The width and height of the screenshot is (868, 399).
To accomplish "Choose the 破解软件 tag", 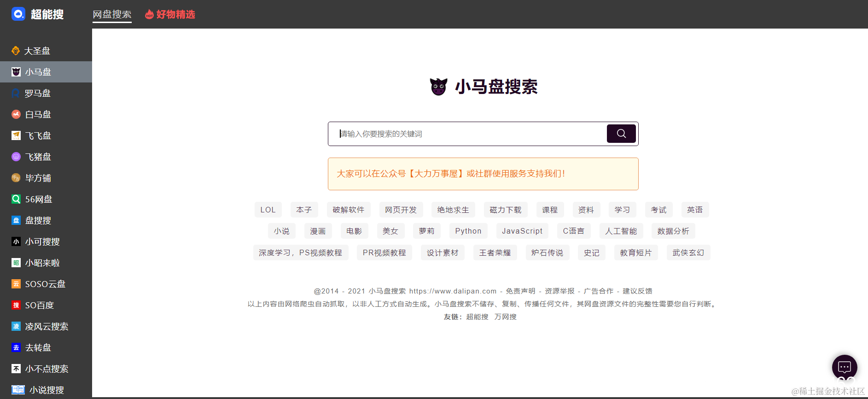I will pos(349,210).
